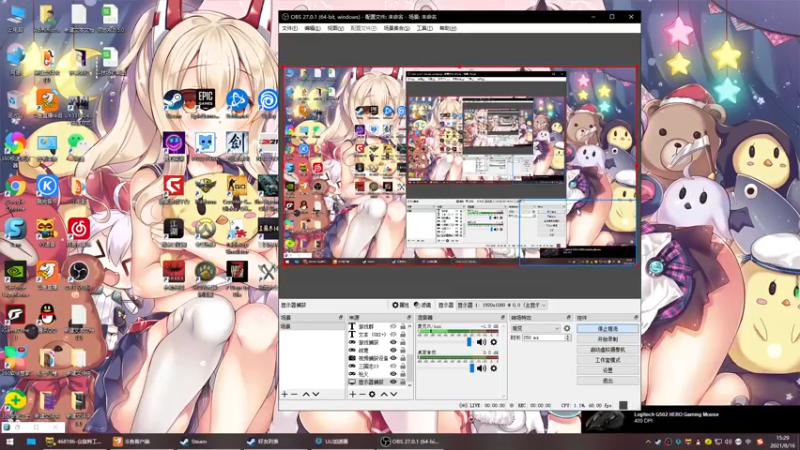800x450 pixels.
Task: Open properties (属性) of selected source
Action: (x=401, y=305)
